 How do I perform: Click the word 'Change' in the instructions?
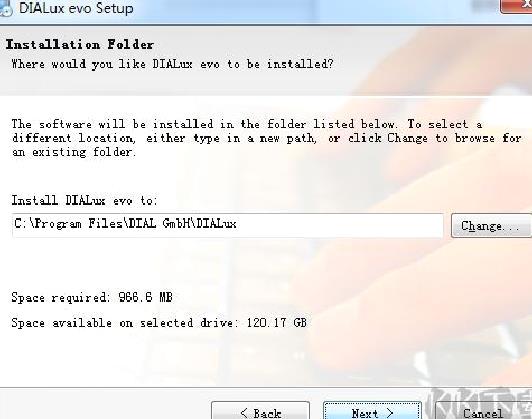pyautogui.click(x=407, y=138)
